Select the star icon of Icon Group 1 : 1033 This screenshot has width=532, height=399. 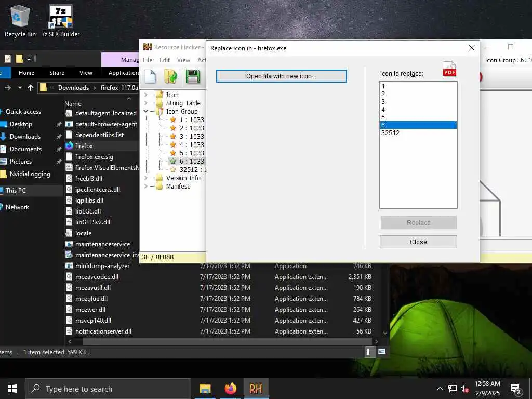click(x=173, y=120)
